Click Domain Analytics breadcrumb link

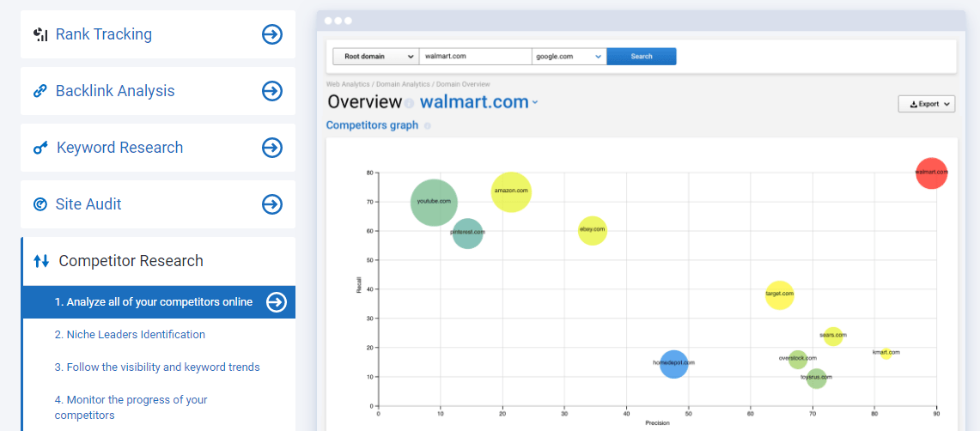403,83
